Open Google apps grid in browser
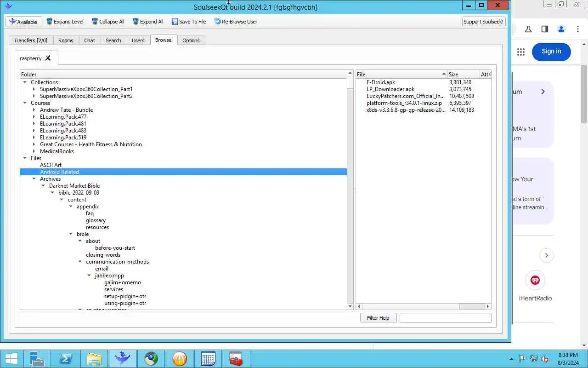This screenshot has height=368, width=588. (521, 52)
